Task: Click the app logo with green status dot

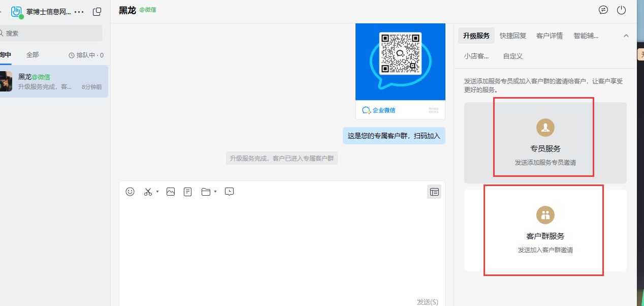Action: [17, 12]
